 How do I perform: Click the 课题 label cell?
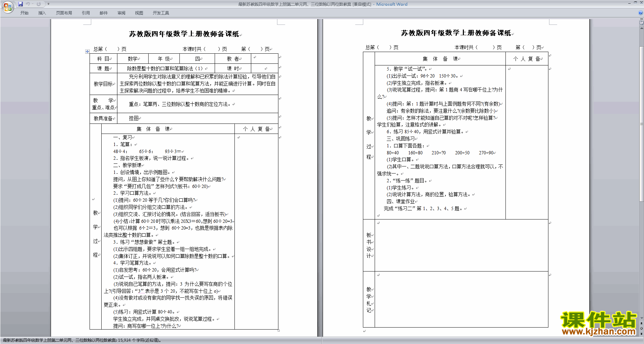(x=103, y=68)
